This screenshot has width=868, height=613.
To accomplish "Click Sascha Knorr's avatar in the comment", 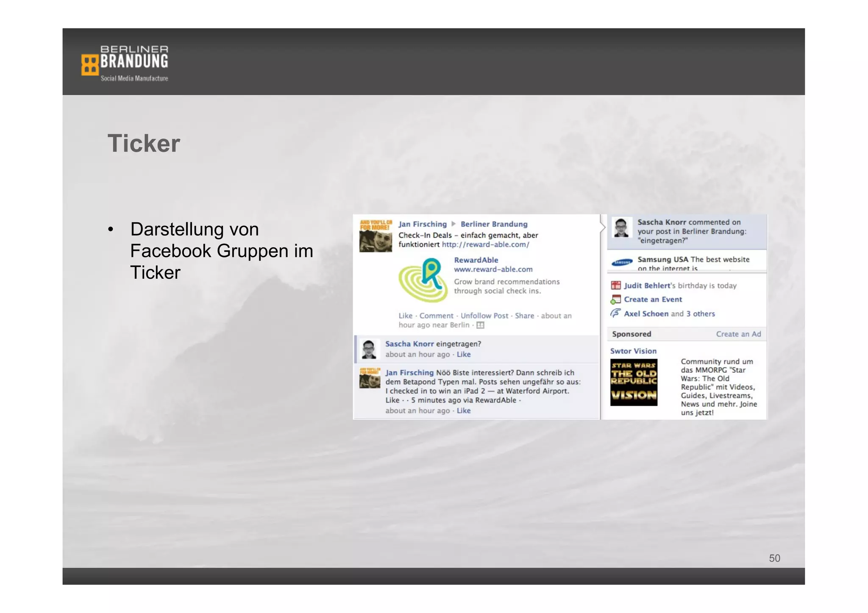I will [369, 349].
